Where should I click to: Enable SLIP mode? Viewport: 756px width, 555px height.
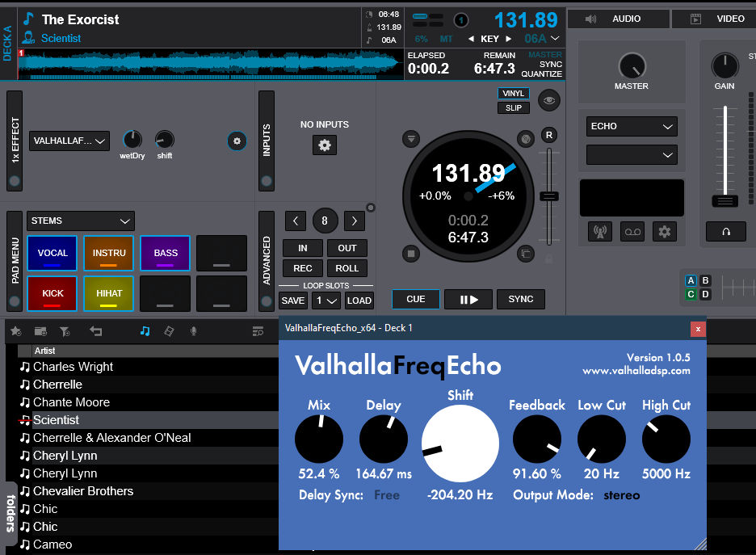click(x=513, y=107)
